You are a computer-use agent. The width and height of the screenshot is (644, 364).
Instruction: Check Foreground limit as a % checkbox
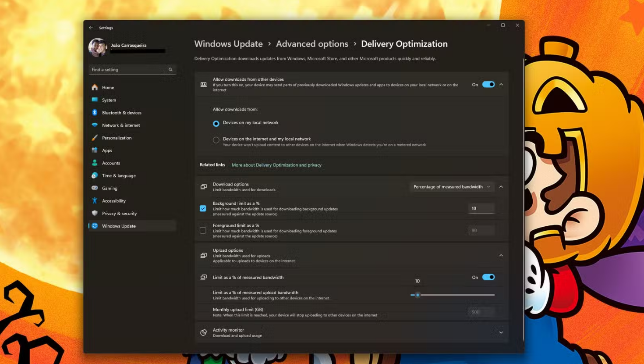(x=203, y=230)
